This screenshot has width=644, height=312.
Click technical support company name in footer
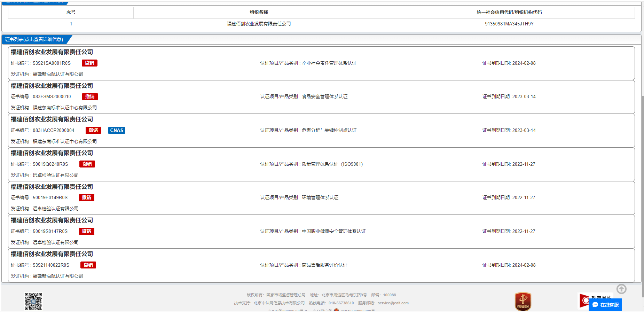point(279,303)
